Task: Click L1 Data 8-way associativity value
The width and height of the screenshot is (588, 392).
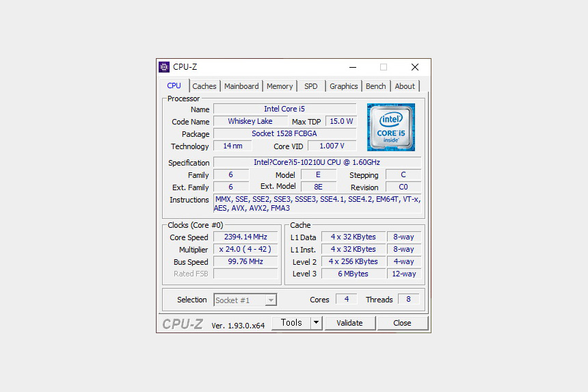Action: click(404, 237)
